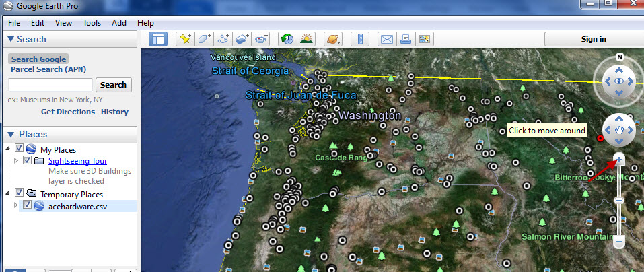This screenshot has width=644, height=272.
Task: Show sunlight across the landscape icon
Action: click(306, 40)
